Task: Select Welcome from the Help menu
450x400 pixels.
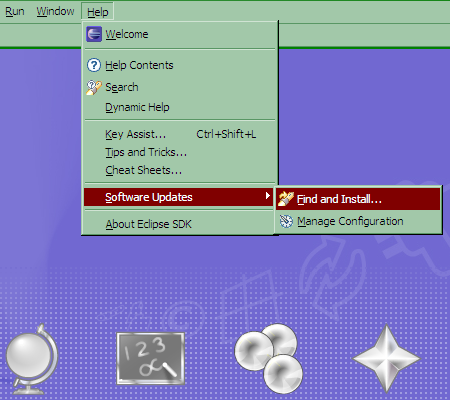Action: tap(180, 34)
